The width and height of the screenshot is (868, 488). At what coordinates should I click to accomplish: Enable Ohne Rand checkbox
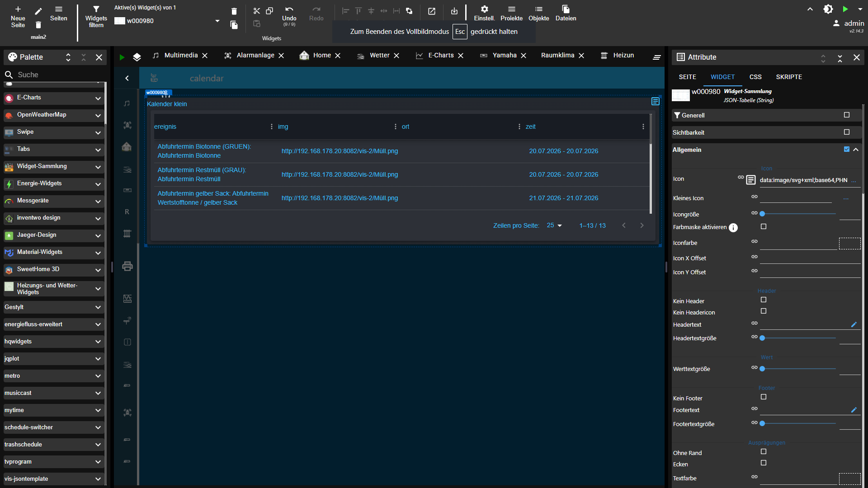764,451
